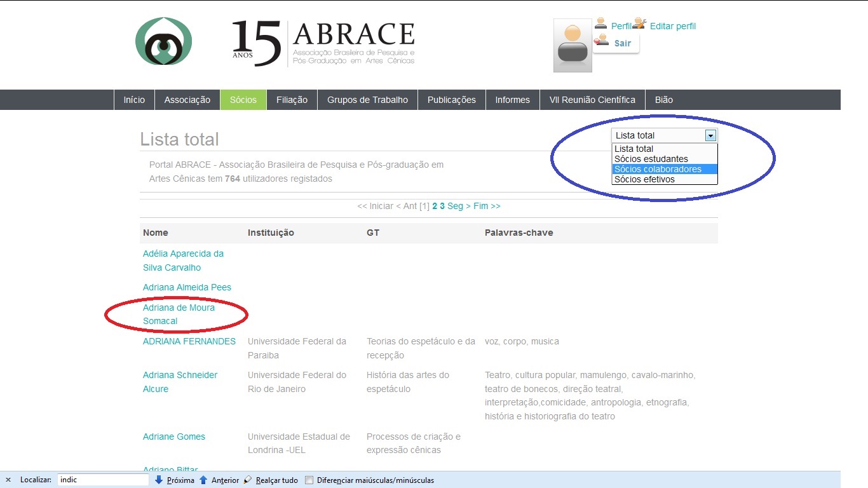The image size is (868, 488).
Task: Select the highlighted Sócios colaboradores option
Action: click(658, 169)
